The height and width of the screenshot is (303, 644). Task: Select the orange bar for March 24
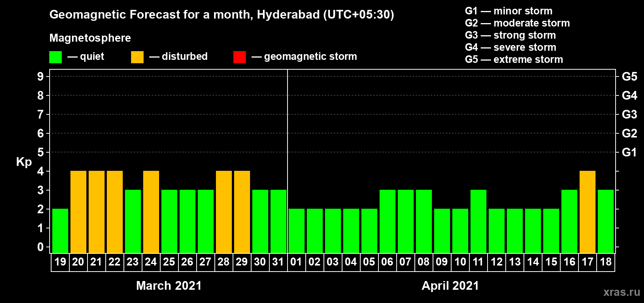coord(151,212)
